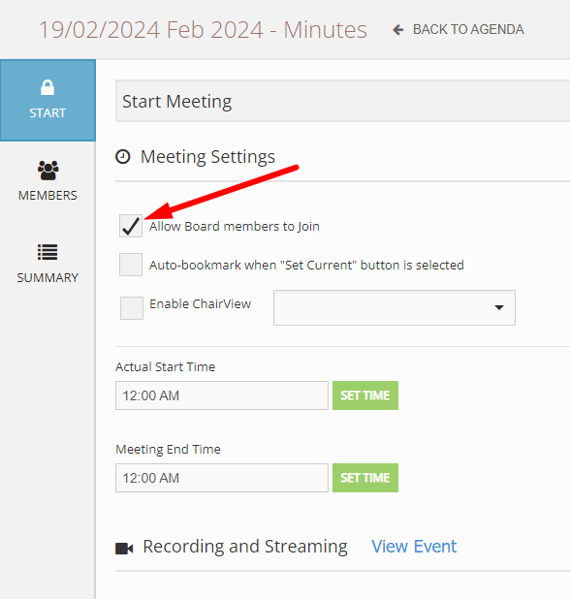This screenshot has height=599, width=570.
Task: Switch to the MEMBERS tab label
Action: 48,196
